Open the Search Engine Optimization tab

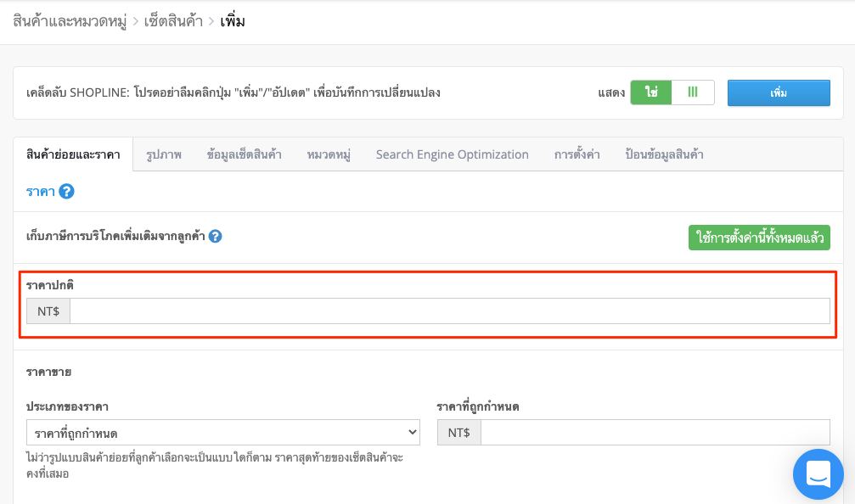pyautogui.click(x=452, y=154)
